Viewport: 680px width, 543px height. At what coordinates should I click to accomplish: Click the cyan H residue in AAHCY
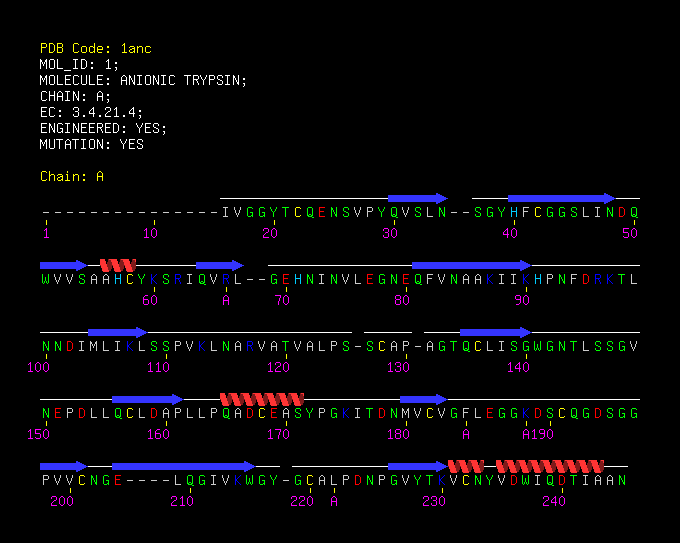pyautogui.click(x=118, y=279)
